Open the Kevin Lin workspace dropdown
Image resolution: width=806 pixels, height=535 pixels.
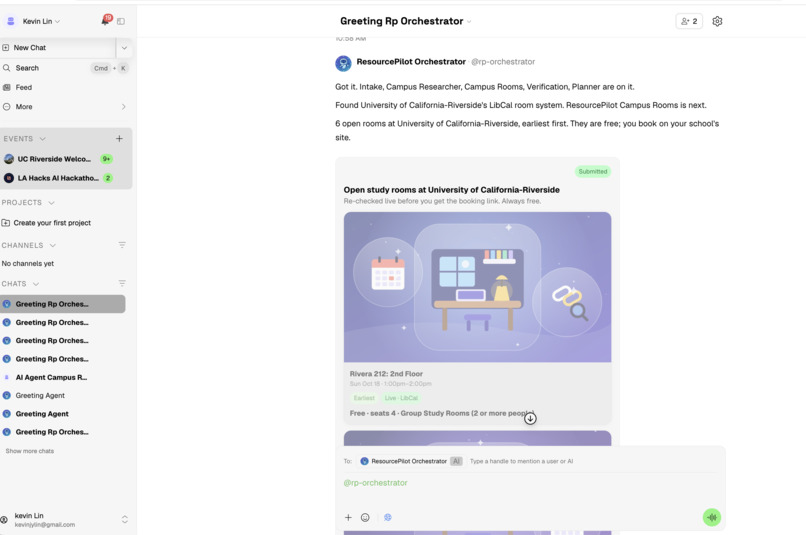tap(41, 21)
